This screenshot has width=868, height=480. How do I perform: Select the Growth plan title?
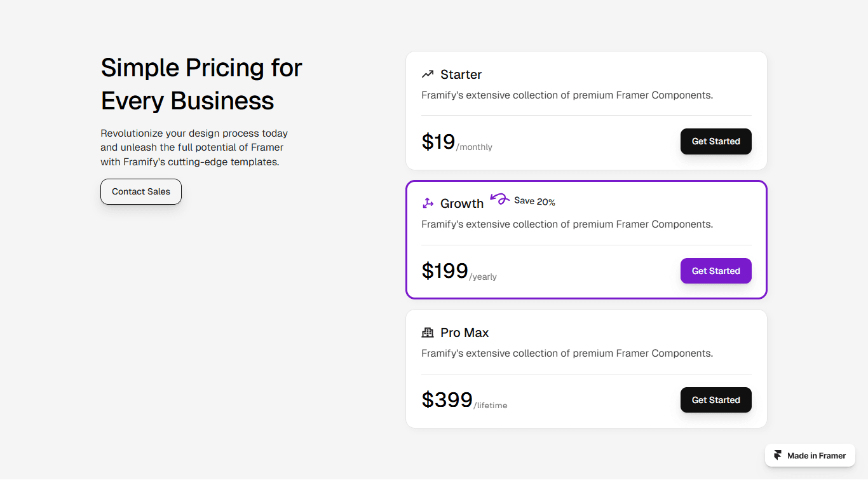[x=462, y=203]
